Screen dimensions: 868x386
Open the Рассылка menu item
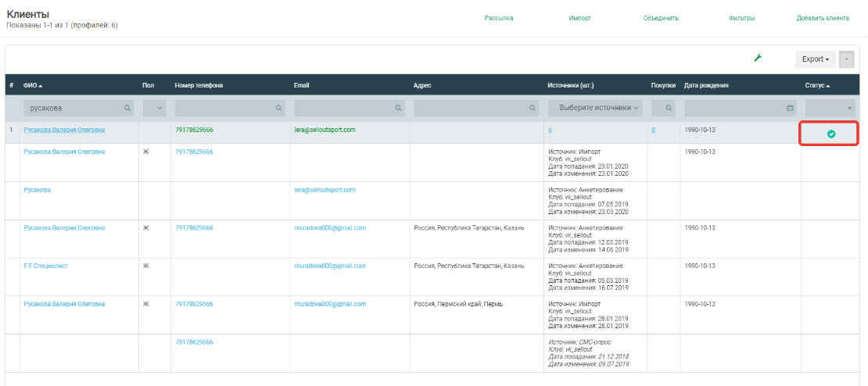pos(499,18)
